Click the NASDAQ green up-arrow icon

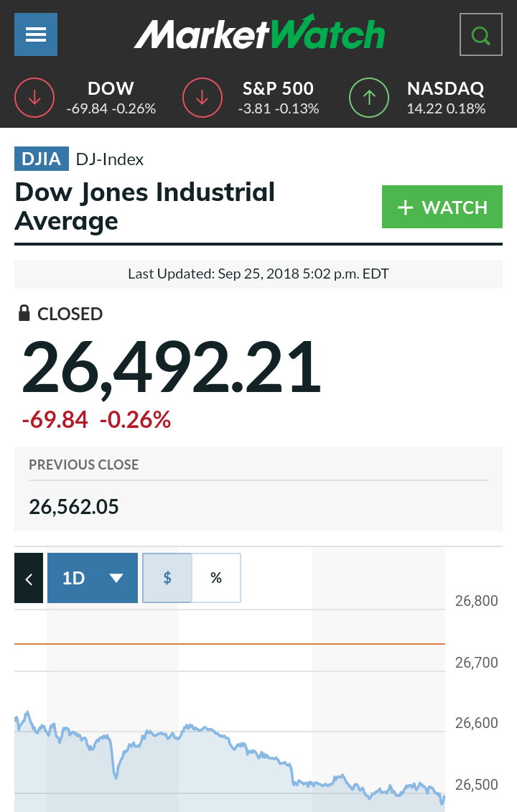[x=369, y=98]
